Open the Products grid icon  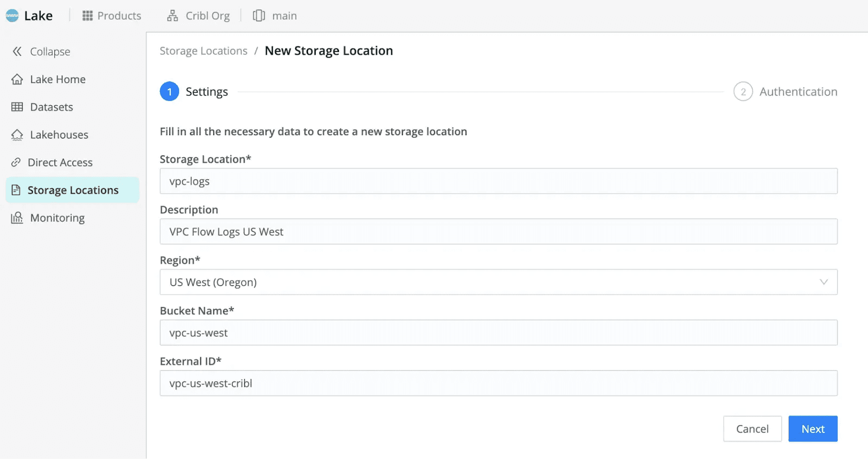(87, 16)
